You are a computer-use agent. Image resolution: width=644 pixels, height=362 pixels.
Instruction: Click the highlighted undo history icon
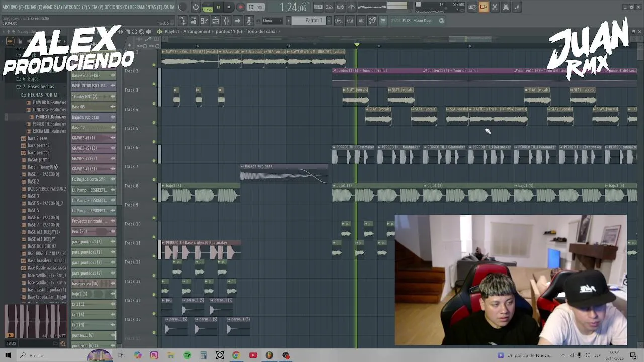483,7
